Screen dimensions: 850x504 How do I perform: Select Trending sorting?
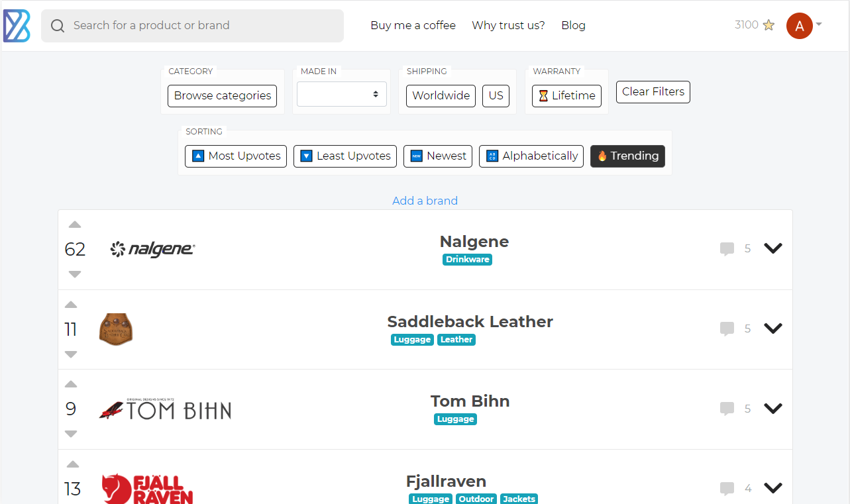(x=627, y=156)
